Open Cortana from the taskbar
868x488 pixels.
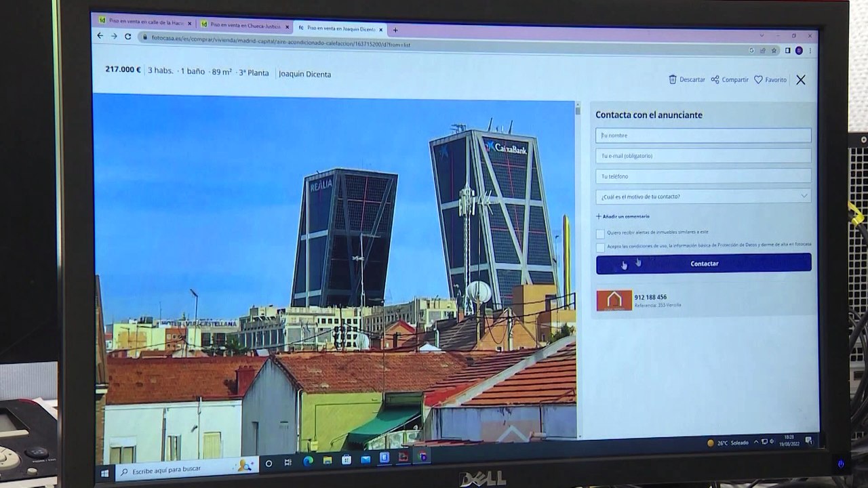269,464
